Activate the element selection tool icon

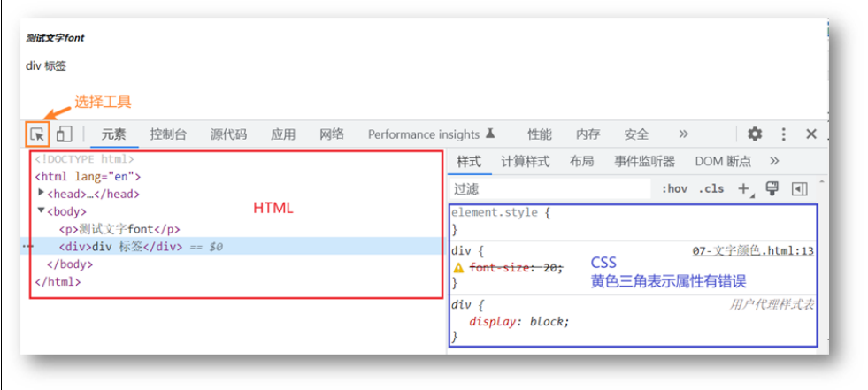coord(38,134)
